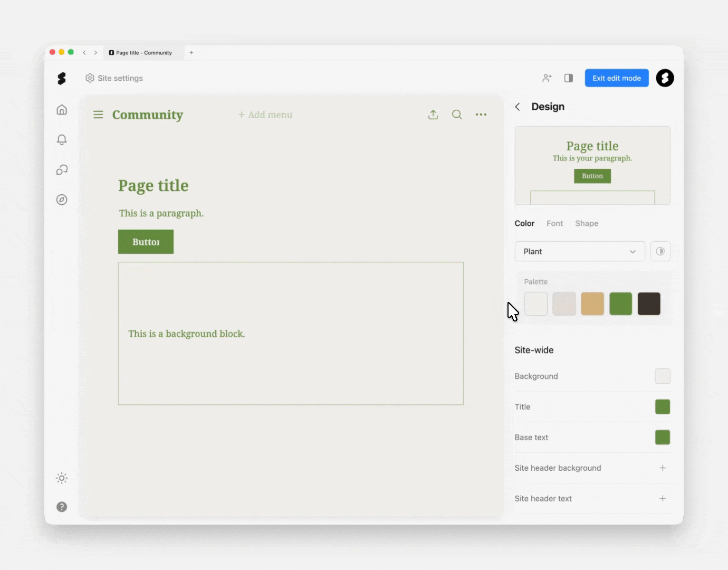
Task: Toggle the side panel layout icon
Action: [x=569, y=78]
